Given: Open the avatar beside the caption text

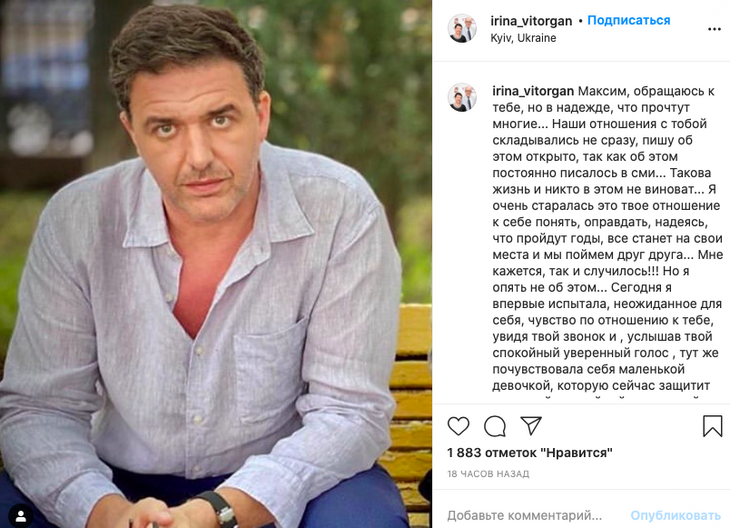Looking at the screenshot, I should pos(462,97).
